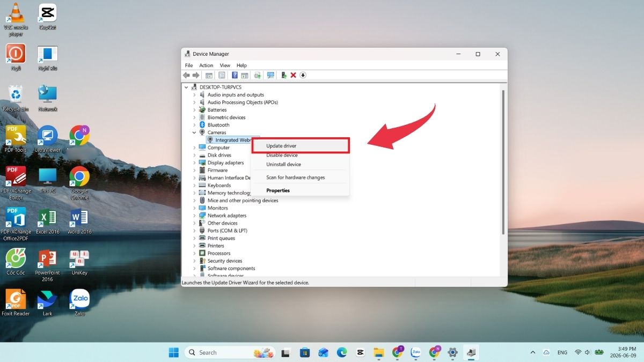Select the Lark desktop shortcut

coord(48,303)
